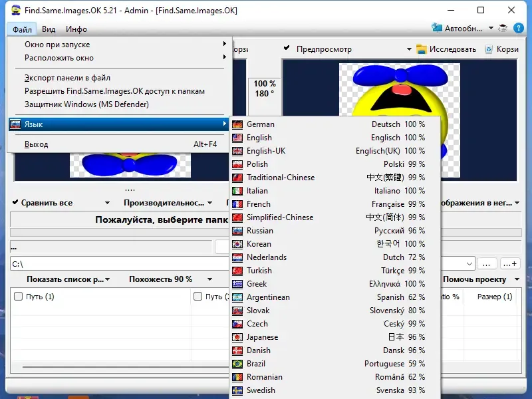Viewport: 532px width, 399px height.
Task: Click the Danish flag icon
Action: pos(237,350)
